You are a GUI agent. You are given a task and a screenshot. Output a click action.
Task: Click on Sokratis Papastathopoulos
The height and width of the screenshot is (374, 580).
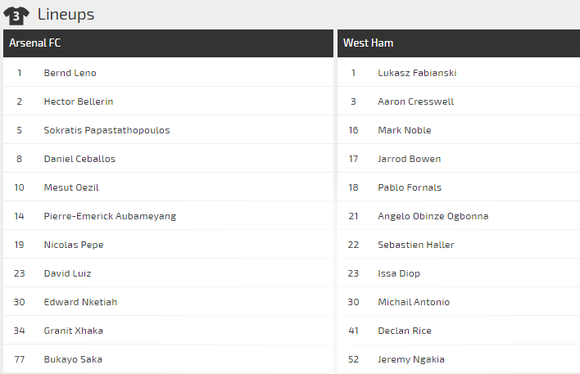tap(107, 130)
